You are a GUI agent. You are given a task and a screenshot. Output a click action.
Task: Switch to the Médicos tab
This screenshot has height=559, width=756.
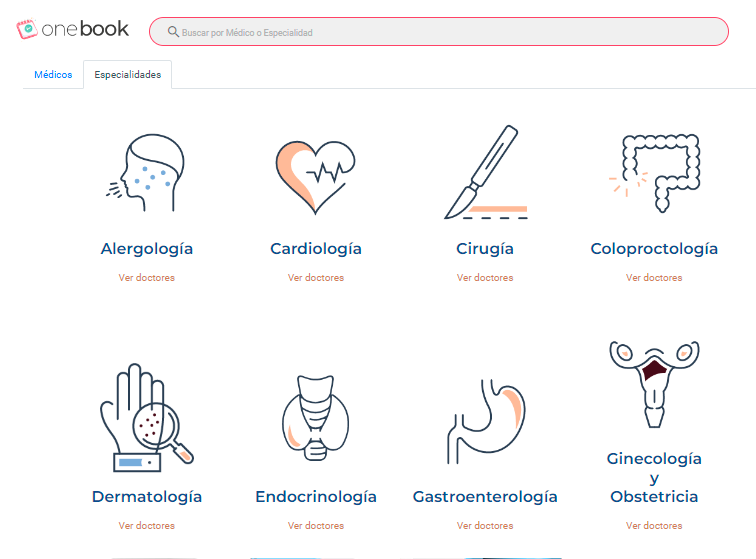(x=53, y=75)
